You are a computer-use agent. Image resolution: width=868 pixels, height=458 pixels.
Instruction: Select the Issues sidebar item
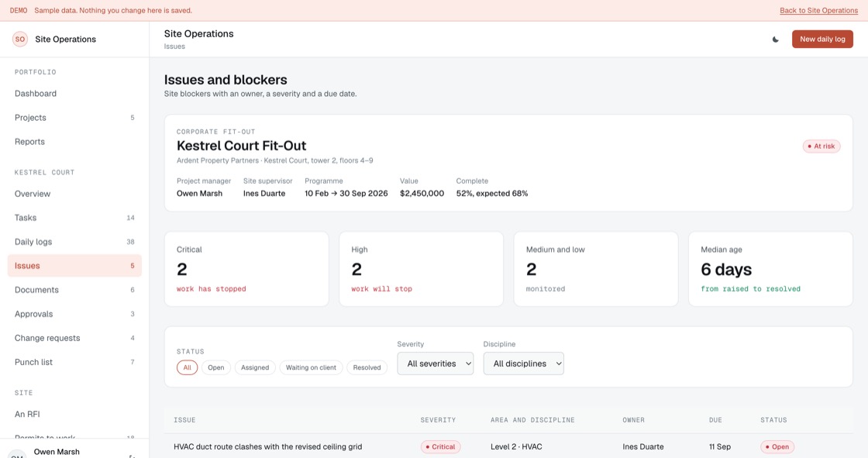tap(74, 266)
